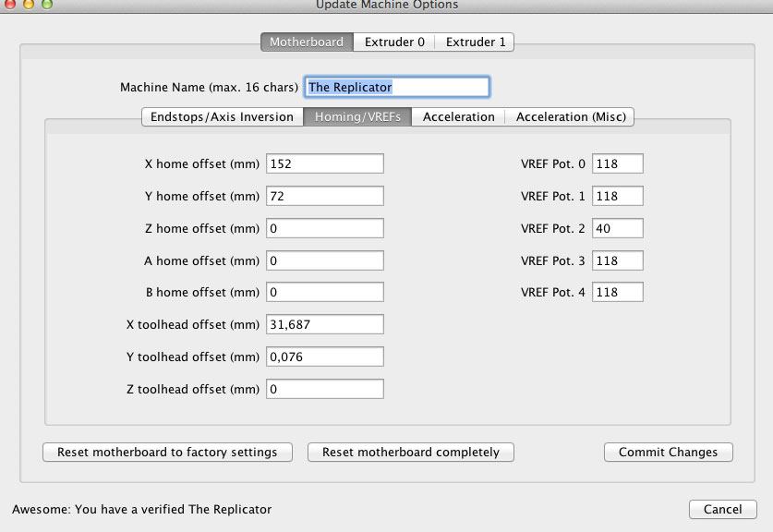This screenshot has height=532, width=773.
Task: Click Reset motherboard completely button
Action: point(411,453)
